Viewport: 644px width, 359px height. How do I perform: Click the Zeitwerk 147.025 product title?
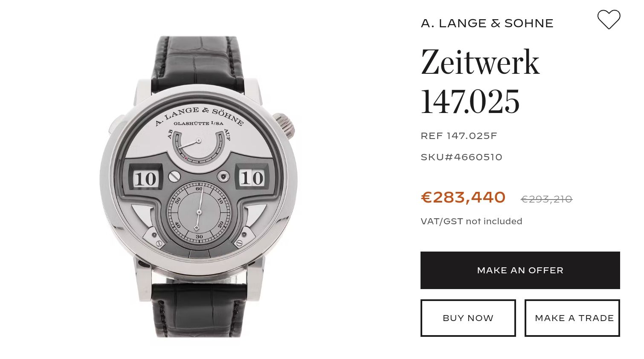[480, 81]
